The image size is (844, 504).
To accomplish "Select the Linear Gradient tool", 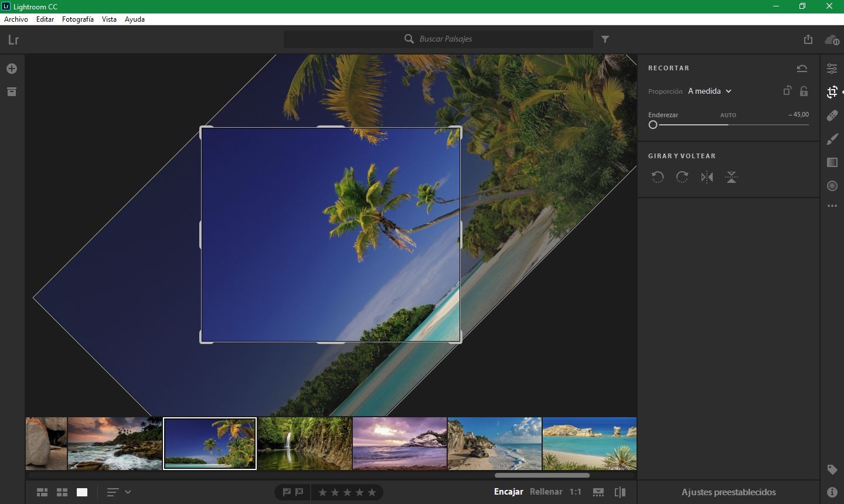I will point(832,162).
